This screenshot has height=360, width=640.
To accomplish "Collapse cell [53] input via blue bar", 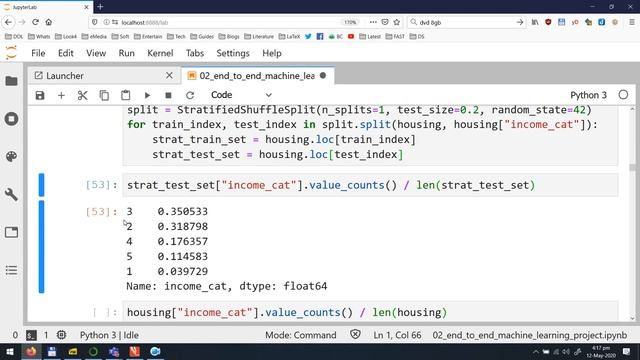I will [x=41, y=185].
